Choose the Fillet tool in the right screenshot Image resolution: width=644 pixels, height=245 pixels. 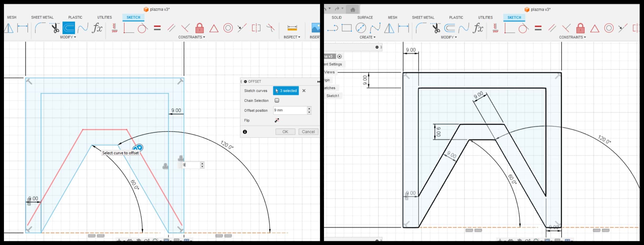point(421,28)
